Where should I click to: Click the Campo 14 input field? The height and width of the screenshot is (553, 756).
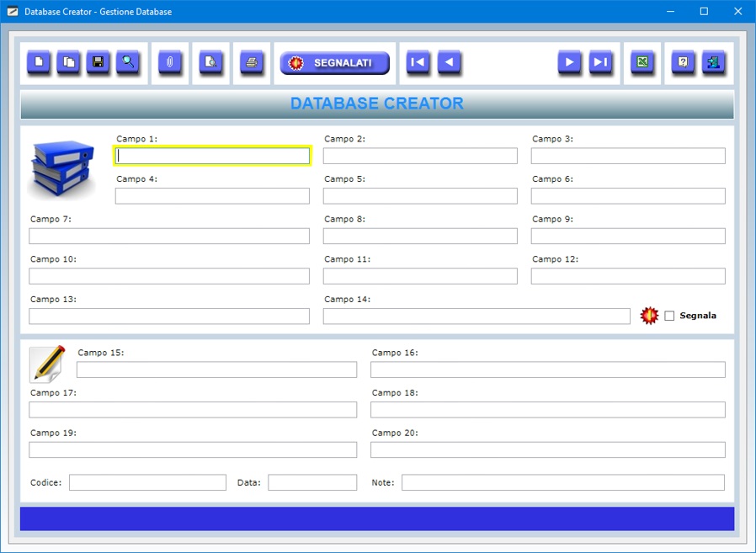point(476,316)
